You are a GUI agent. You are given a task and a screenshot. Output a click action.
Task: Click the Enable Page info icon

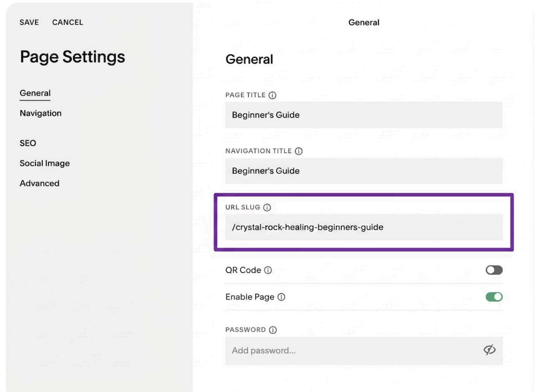pos(282,297)
